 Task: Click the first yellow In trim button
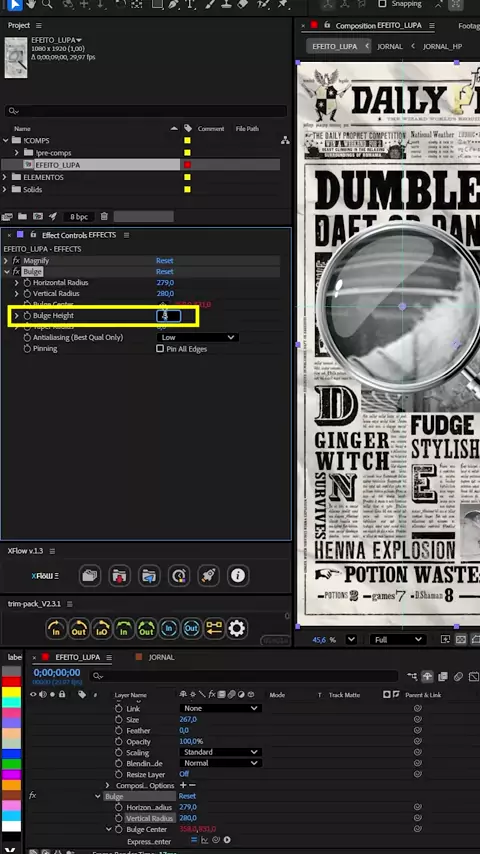[56, 629]
